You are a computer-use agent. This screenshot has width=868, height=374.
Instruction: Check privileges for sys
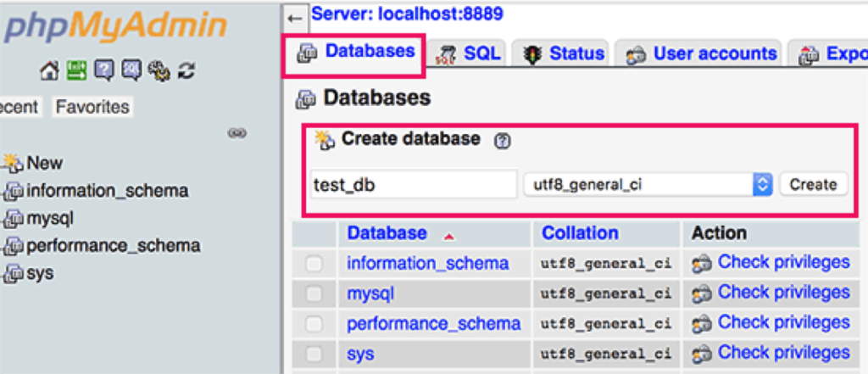[784, 353]
